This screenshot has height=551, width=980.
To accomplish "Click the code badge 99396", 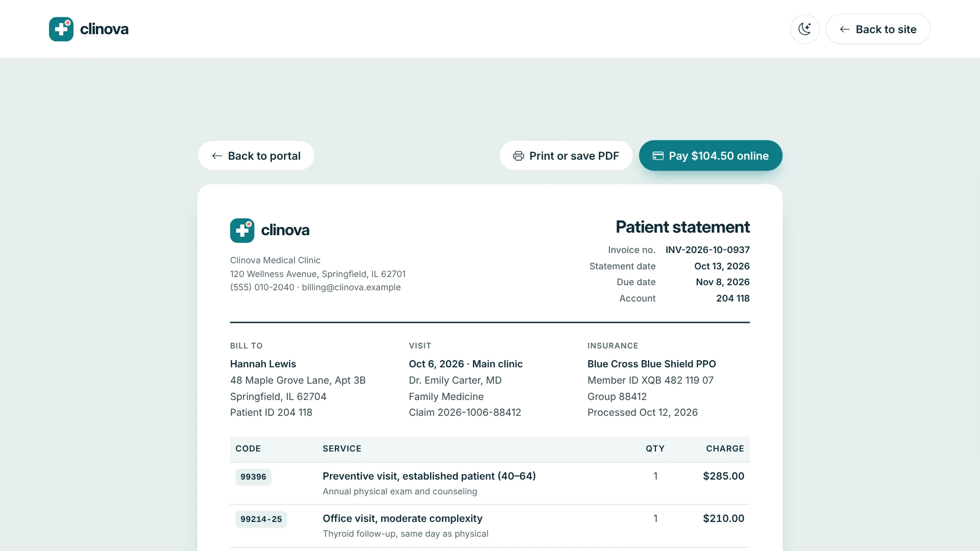I will coord(253,477).
